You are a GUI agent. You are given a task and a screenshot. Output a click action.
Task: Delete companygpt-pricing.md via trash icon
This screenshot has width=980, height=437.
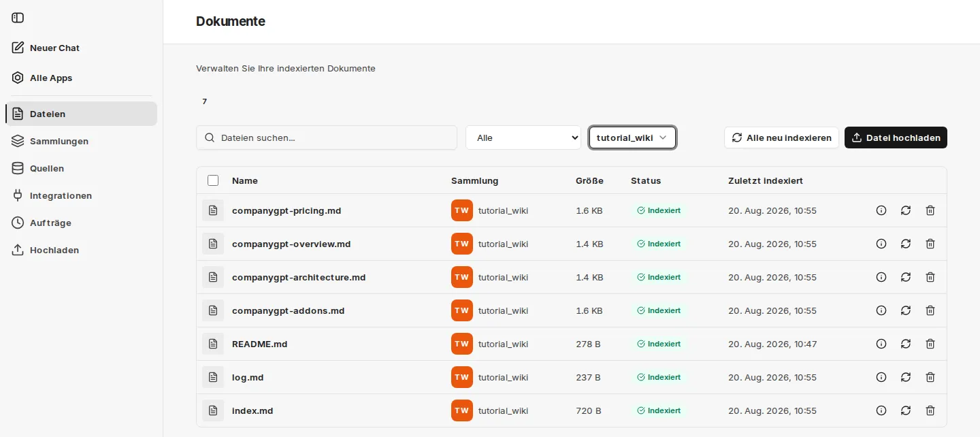point(930,210)
